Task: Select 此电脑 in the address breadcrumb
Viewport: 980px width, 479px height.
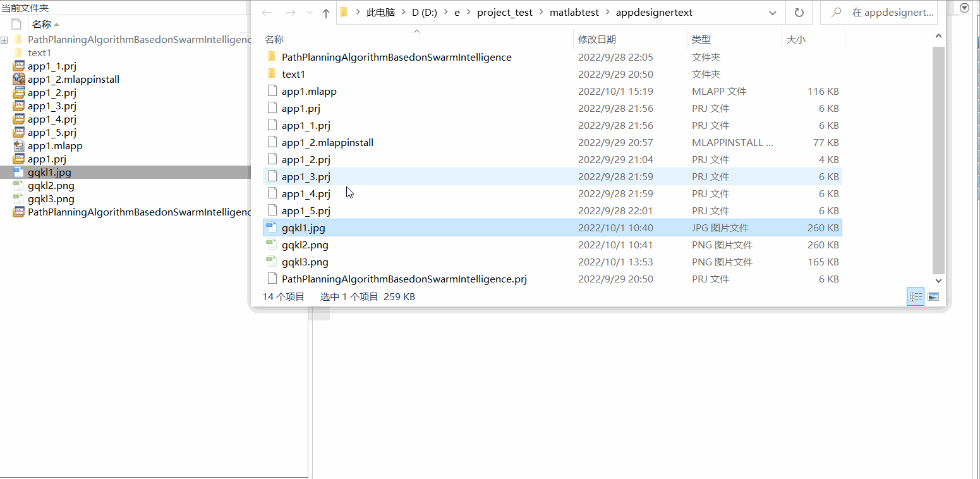Action: coord(380,13)
